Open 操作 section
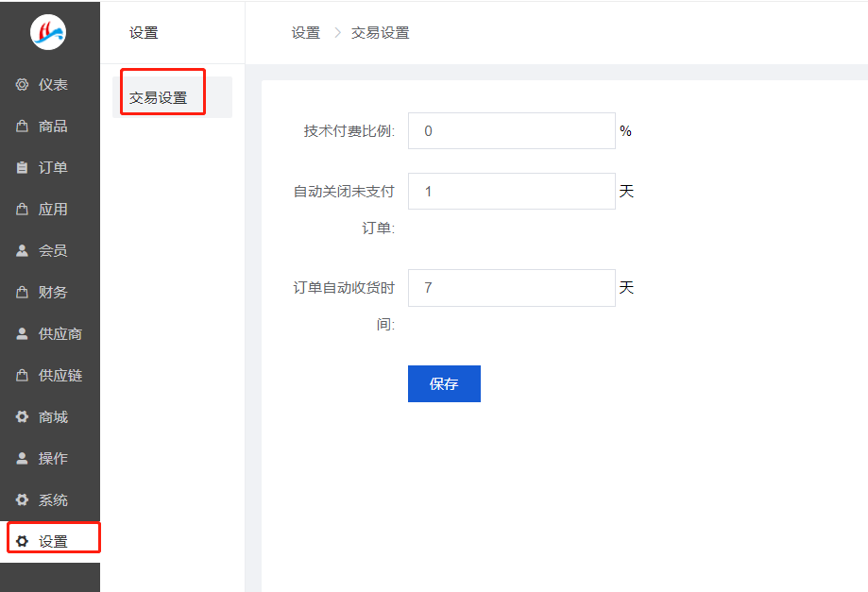Viewport: 868px width, 592px height. click(x=50, y=458)
